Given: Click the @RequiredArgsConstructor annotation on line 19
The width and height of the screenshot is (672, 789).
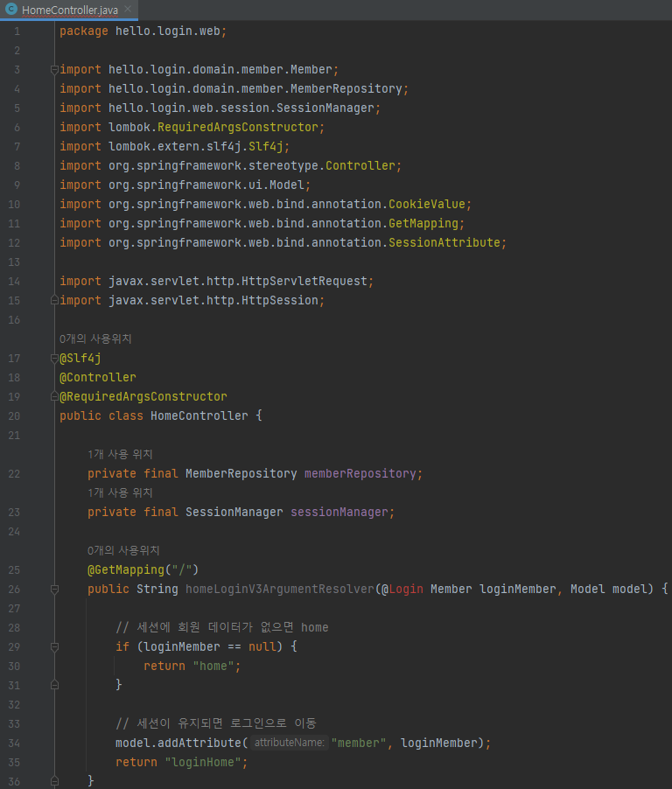Looking at the screenshot, I should pyautogui.click(x=143, y=396).
